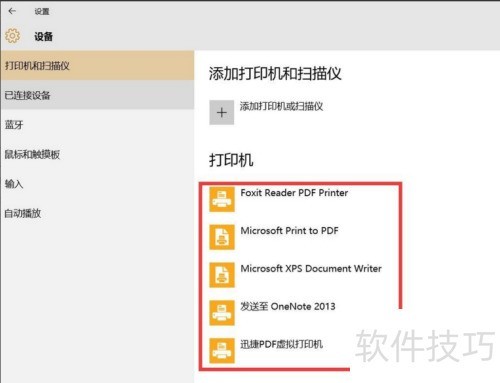Viewport: 500px width, 383px height.
Task: Open the 打印机和扫描仪 sidebar section
Action: [97, 65]
